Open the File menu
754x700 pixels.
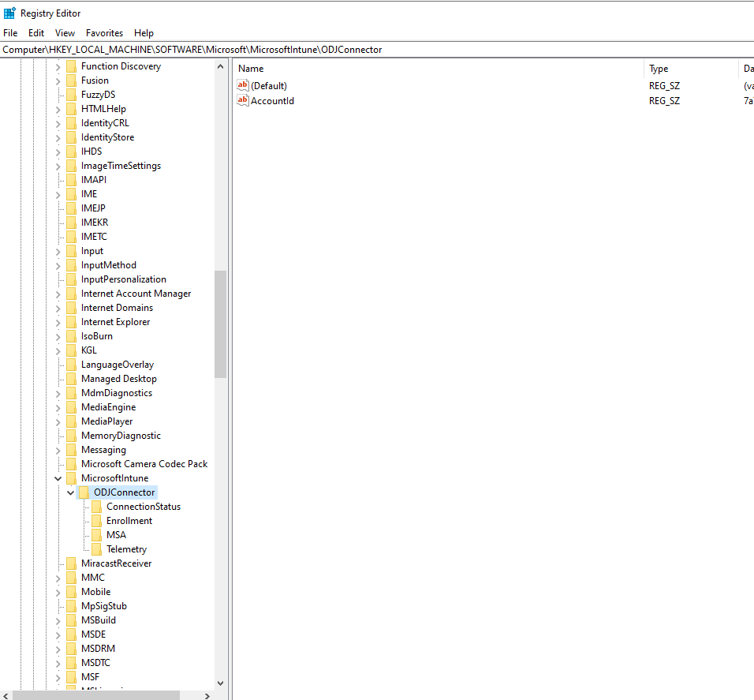pos(10,32)
